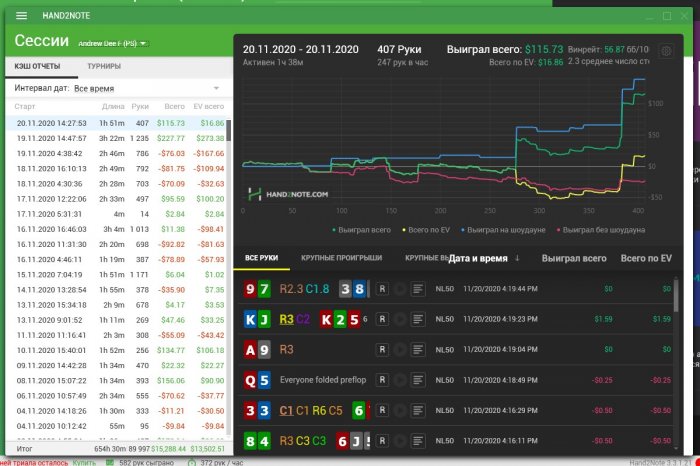Sort sessions by Всего column header

(174, 106)
